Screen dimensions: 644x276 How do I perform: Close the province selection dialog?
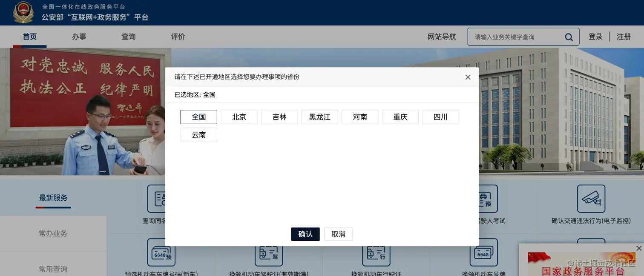468,77
